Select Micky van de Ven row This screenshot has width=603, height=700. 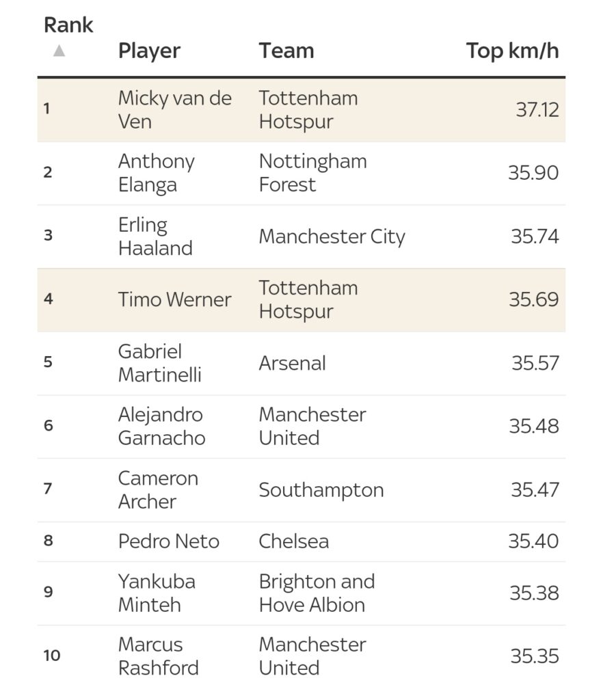click(174, 109)
